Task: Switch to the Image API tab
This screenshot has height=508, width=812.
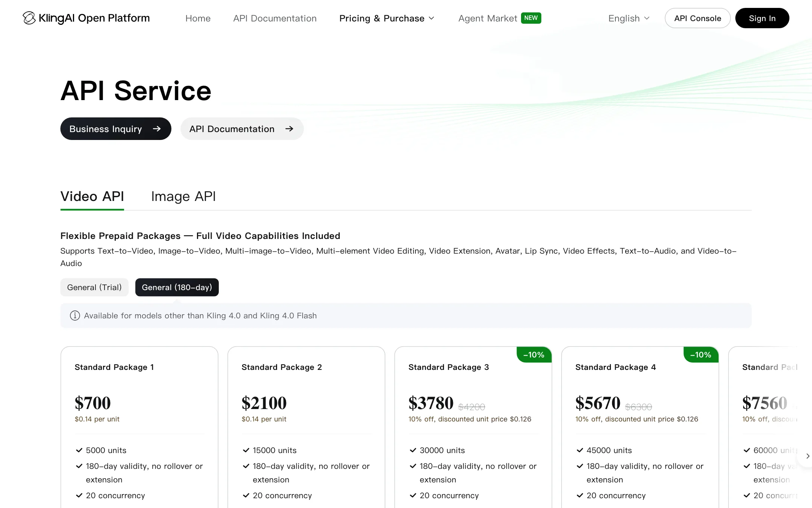Action: 183,196
